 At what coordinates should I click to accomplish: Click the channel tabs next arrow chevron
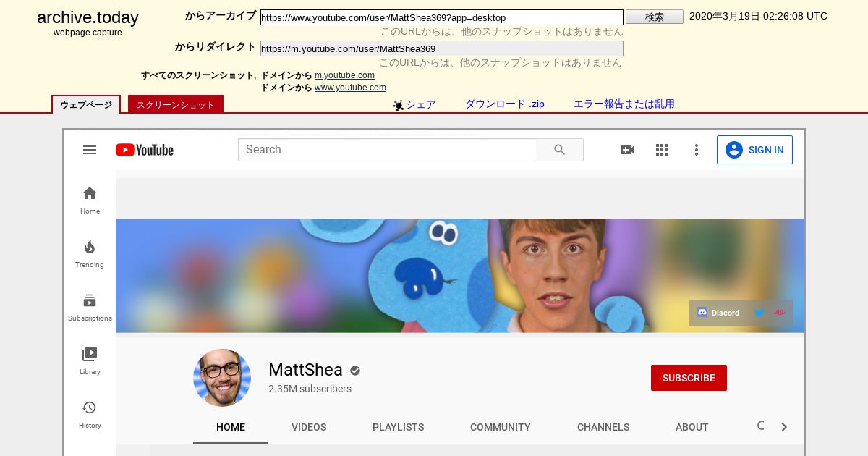(x=783, y=427)
